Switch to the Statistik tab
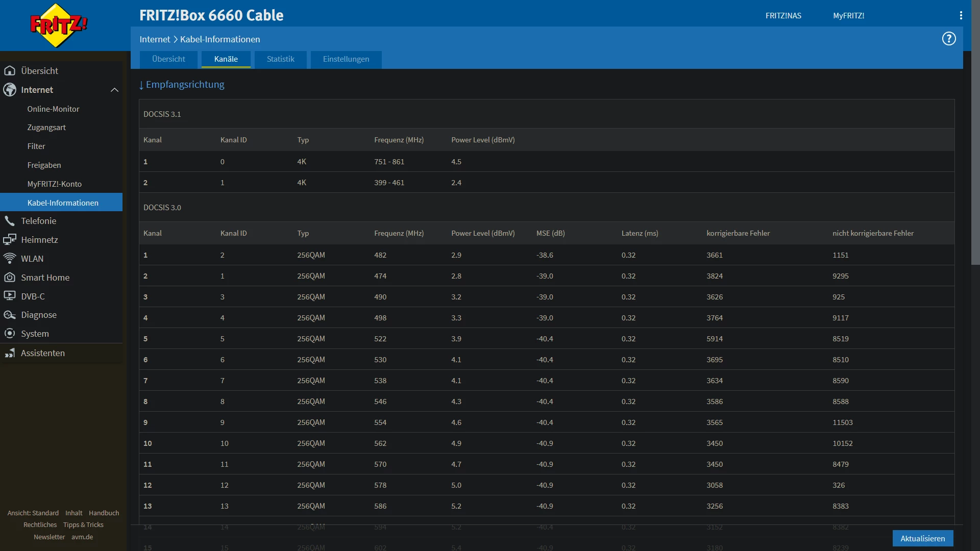Image resolution: width=980 pixels, height=551 pixels. coord(280,59)
